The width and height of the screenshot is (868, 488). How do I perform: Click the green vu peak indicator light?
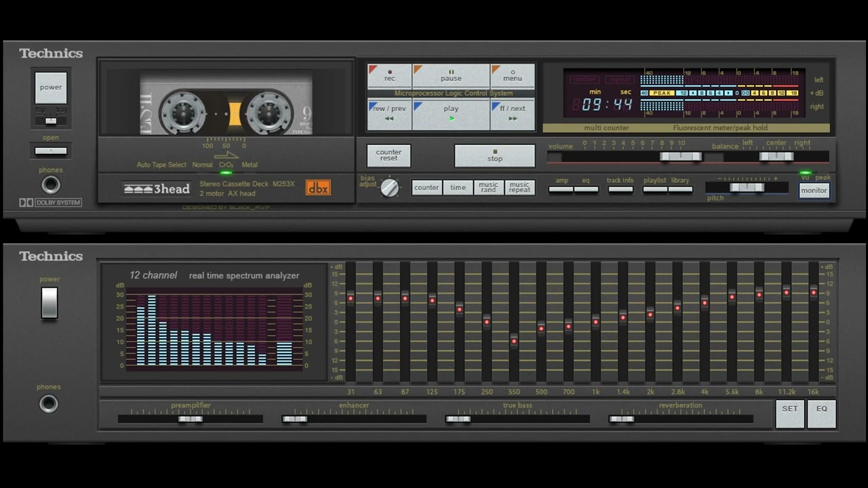pos(805,173)
